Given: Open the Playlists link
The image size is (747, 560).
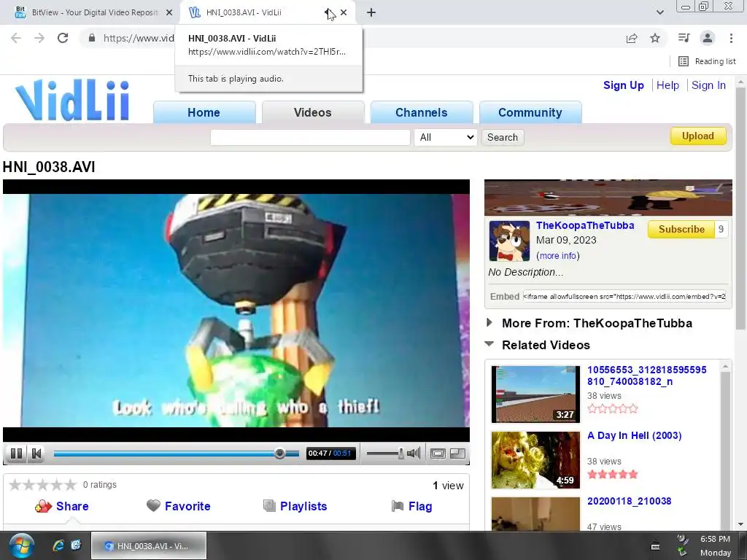Looking at the screenshot, I should coord(303,506).
